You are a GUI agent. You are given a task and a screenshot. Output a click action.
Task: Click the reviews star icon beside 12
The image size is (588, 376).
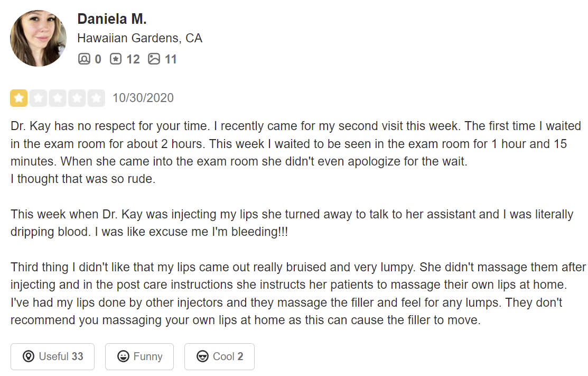click(116, 59)
